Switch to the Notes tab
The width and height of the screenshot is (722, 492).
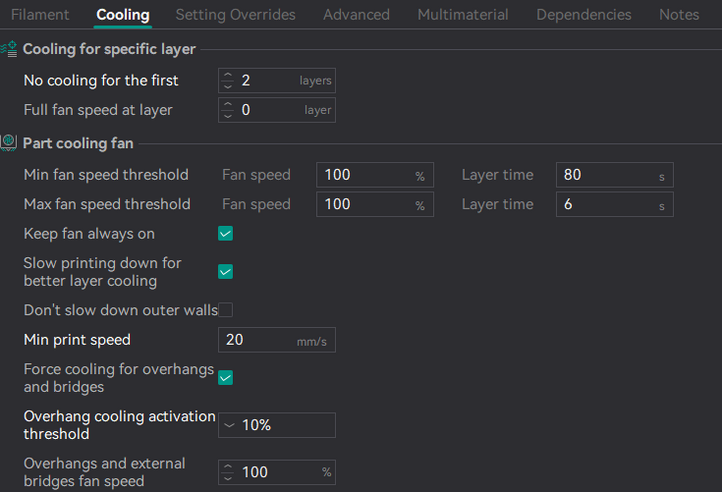point(679,15)
